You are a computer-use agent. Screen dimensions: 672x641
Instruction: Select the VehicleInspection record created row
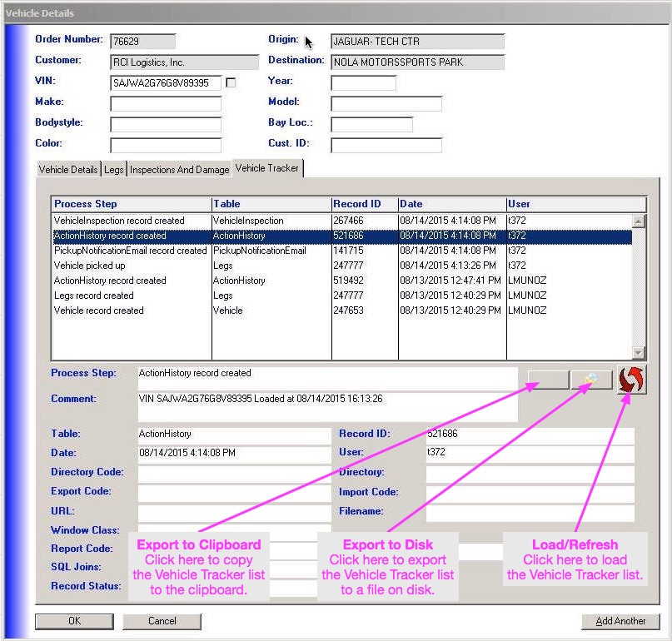click(341, 221)
